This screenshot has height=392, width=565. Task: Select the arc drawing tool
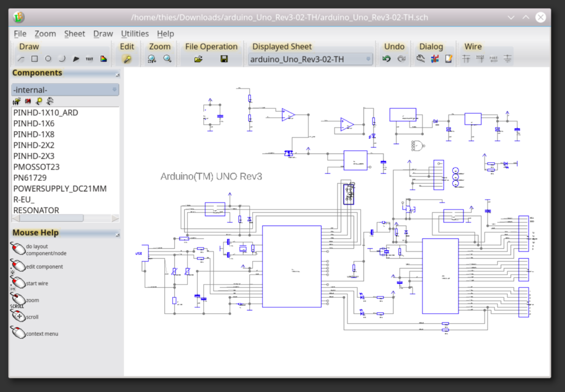point(61,58)
